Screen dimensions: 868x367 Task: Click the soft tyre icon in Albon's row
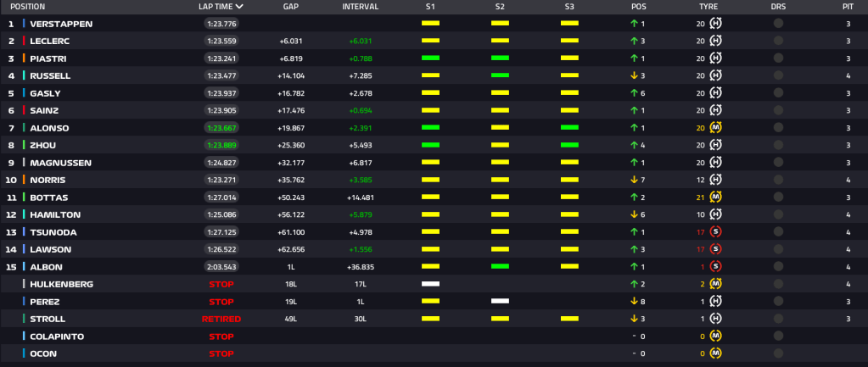point(715,267)
